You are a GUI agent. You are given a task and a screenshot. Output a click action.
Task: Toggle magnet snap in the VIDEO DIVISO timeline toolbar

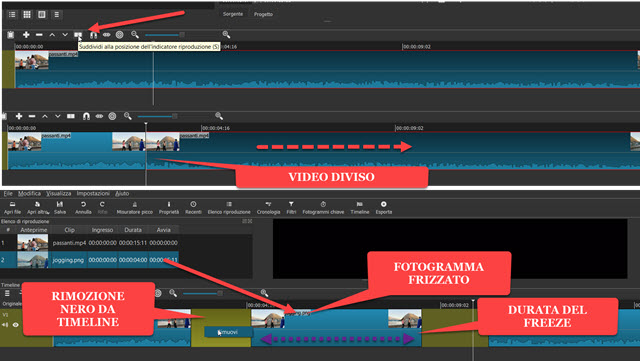click(x=86, y=116)
